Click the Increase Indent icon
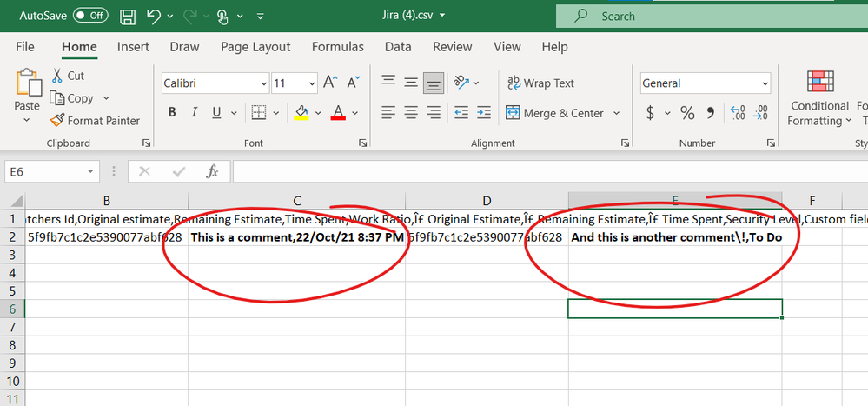 tap(483, 113)
